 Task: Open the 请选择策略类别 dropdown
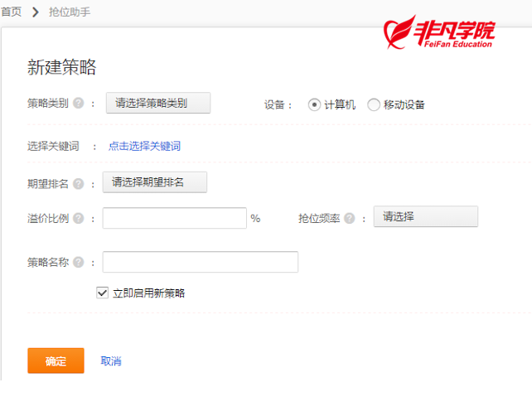(x=158, y=103)
